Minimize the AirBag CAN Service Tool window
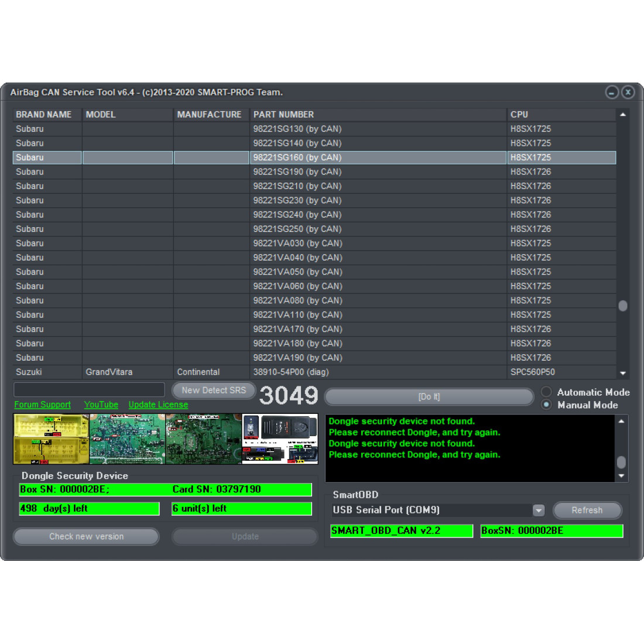The image size is (644, 644). pyautogui.click(x=612, y=93)
